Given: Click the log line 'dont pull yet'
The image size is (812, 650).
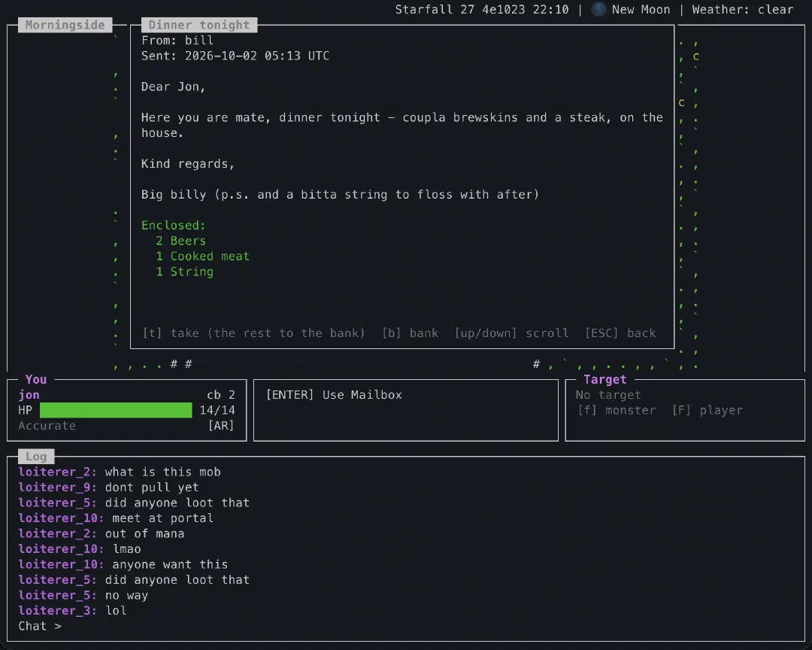Looking at the screenshot, I should (109, 487).
